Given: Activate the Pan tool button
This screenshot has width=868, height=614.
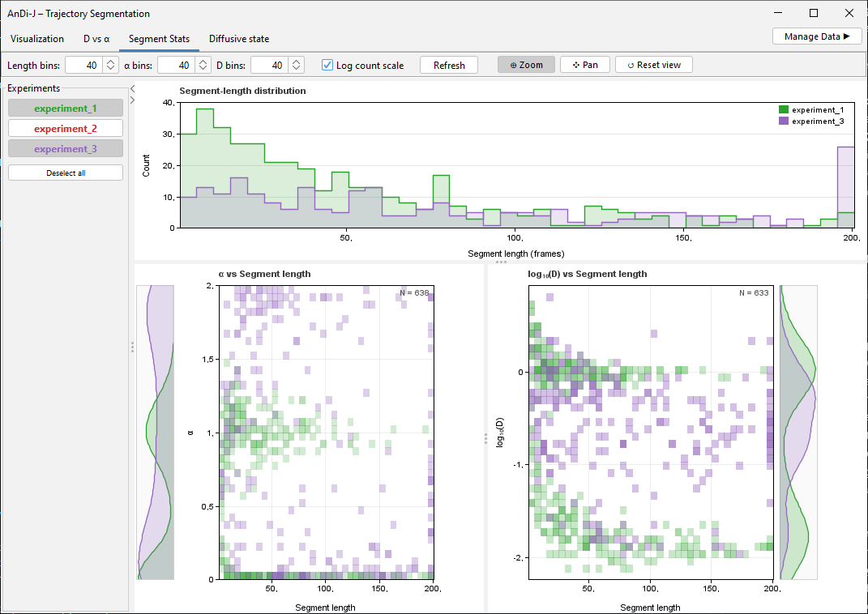Looking at the screenshot, I should 585,65.
